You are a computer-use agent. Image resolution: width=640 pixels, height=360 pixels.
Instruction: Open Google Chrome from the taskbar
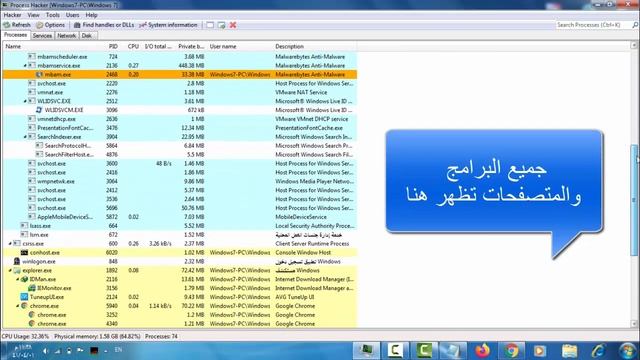pos(511,351)
